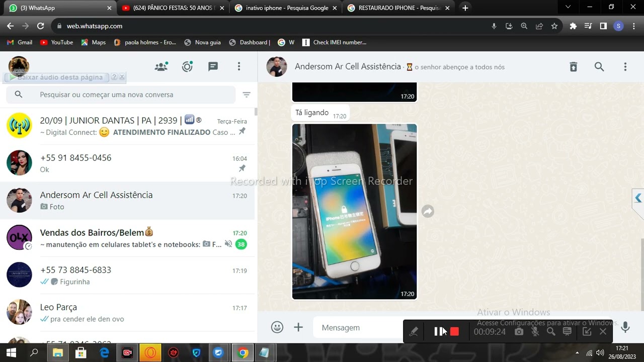The image size is (644, 362).
Task: Minimize the recorder bar with arrow icon
Action: pos(587,331)
